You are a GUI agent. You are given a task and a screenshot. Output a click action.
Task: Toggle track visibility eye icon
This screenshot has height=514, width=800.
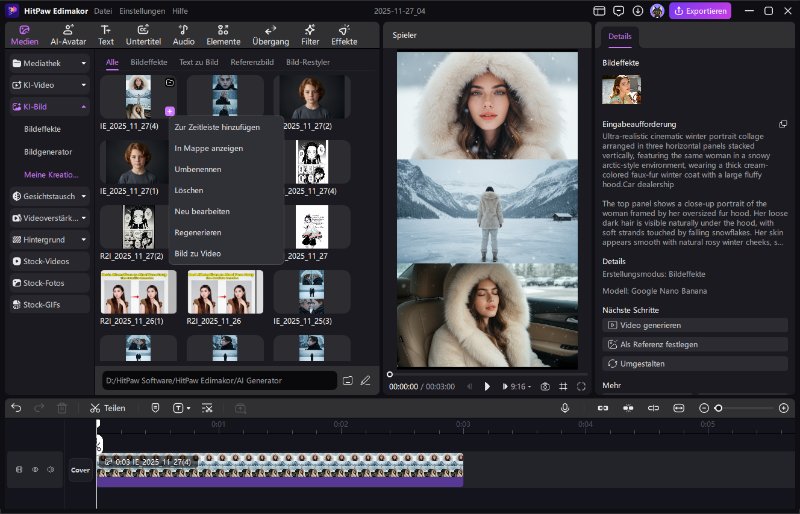pos(35,469)
